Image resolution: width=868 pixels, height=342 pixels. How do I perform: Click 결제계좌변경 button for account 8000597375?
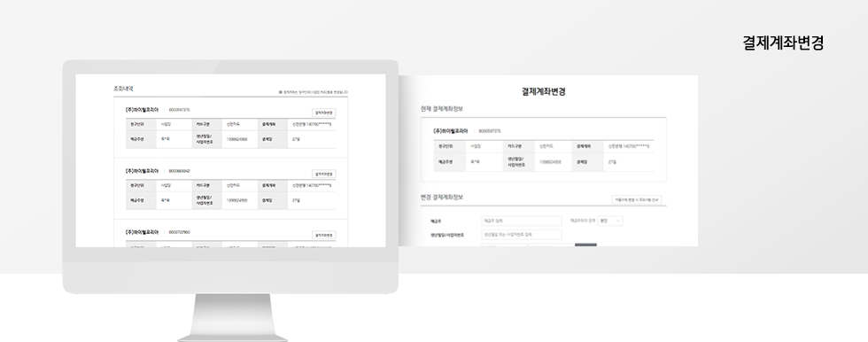(323, 113)
